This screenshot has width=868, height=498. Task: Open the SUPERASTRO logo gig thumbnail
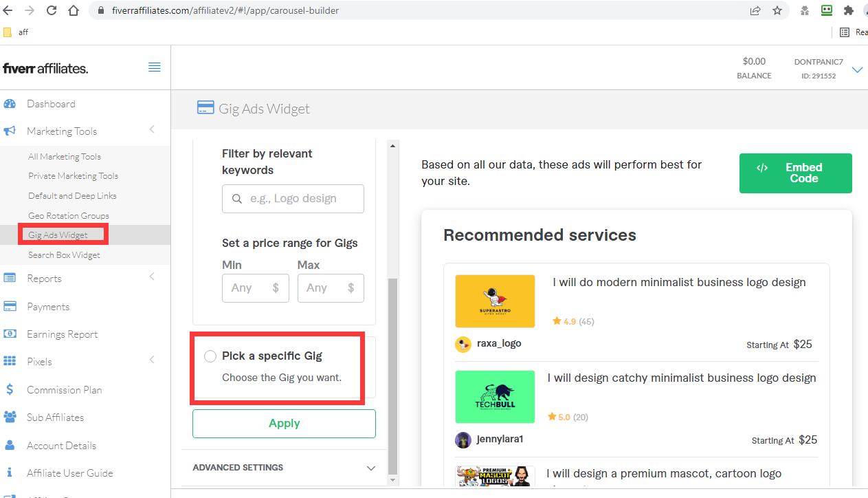[495, 301]
